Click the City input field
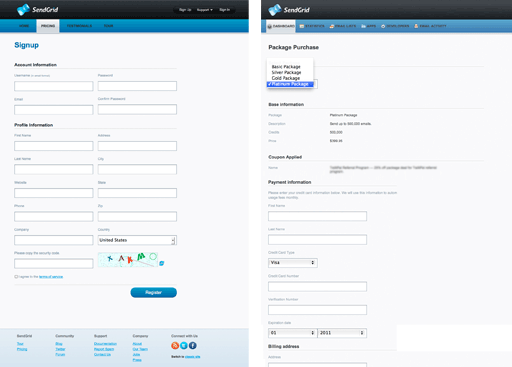 tap(137, 169)
